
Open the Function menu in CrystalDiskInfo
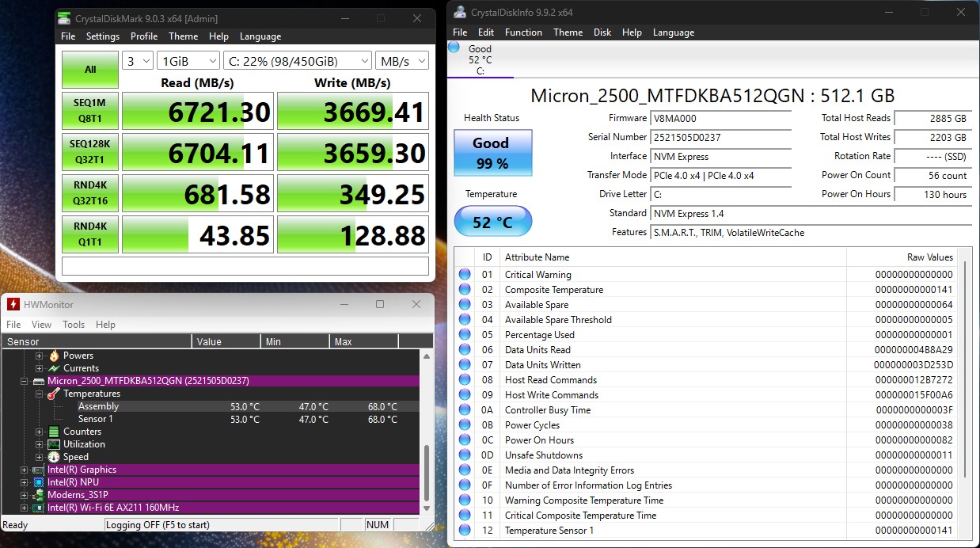click(523, 32)
